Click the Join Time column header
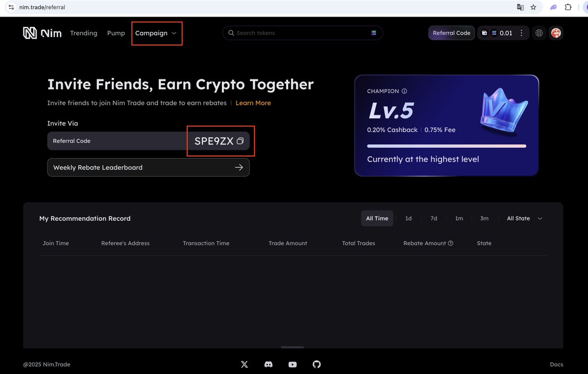588x374 pixels. [55, 243]
